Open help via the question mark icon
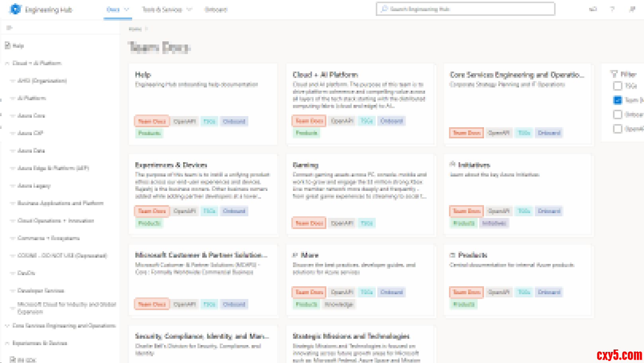 click(x=613, y=9)
